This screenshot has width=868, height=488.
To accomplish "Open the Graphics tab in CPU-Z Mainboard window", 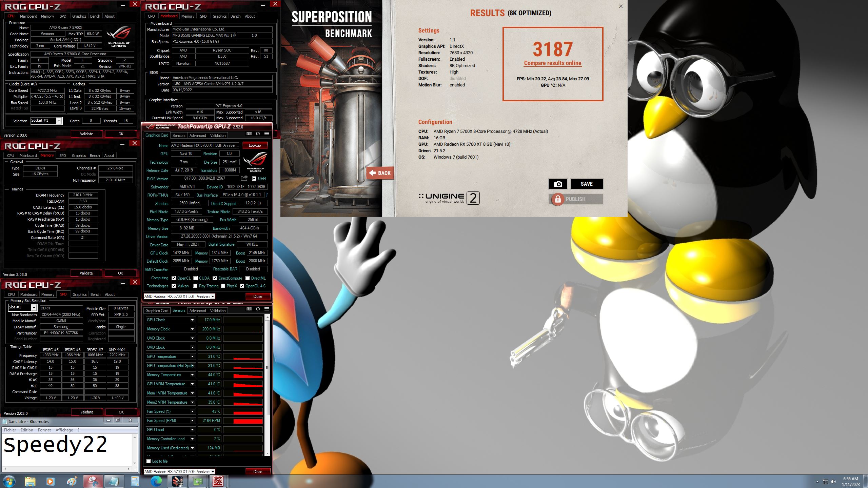I will click(219, 16).
